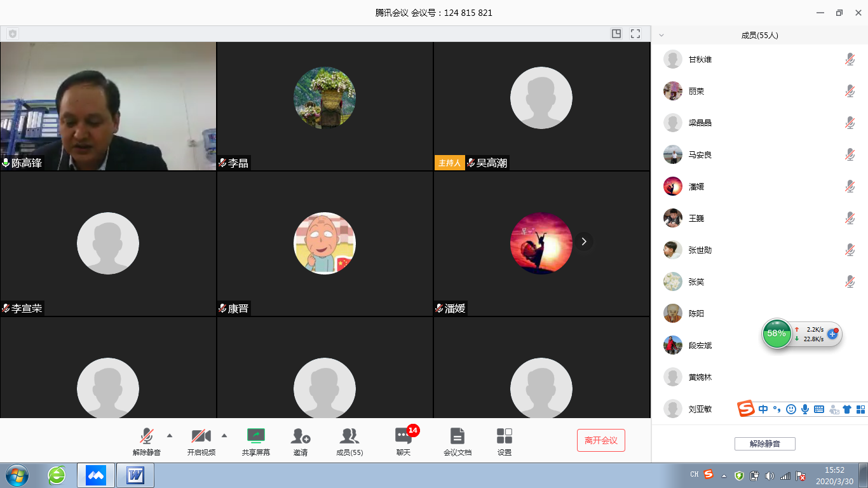Expand audio options arrow next to Unmute
The image size is (868, 488).
(170, 435)
